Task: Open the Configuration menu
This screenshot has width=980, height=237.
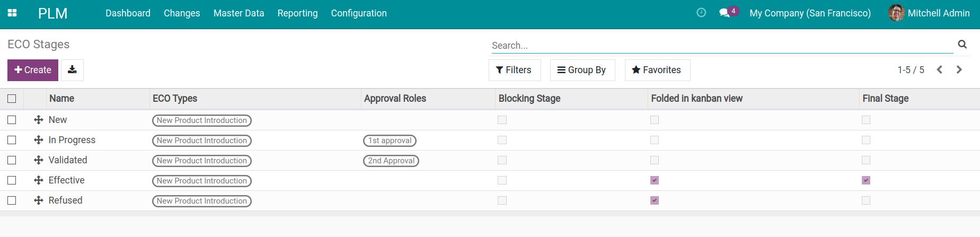Action: [x=359, y=13]
